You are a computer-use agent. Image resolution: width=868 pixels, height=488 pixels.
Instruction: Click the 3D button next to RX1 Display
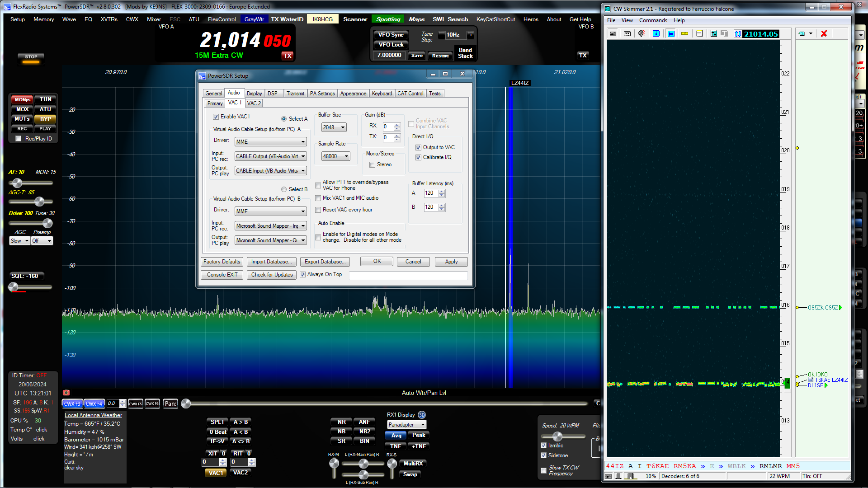pos(422,415)
